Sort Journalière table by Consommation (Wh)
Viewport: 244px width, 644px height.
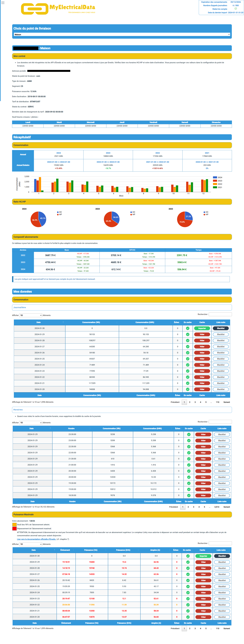(92, 322)
